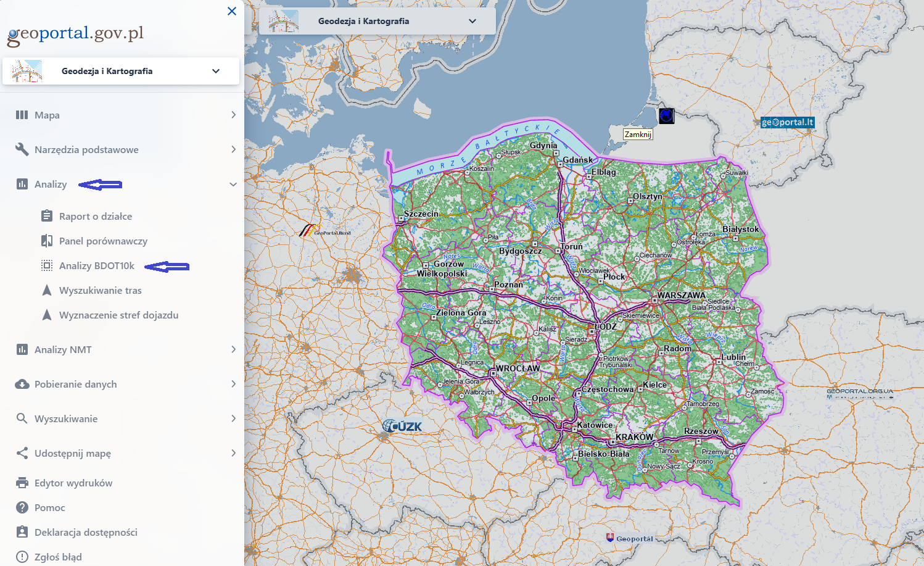Click the Wyszukiwanie tras navigation arrow icon
This screenshot has width=924, height=566.
[x=47, y=290]
